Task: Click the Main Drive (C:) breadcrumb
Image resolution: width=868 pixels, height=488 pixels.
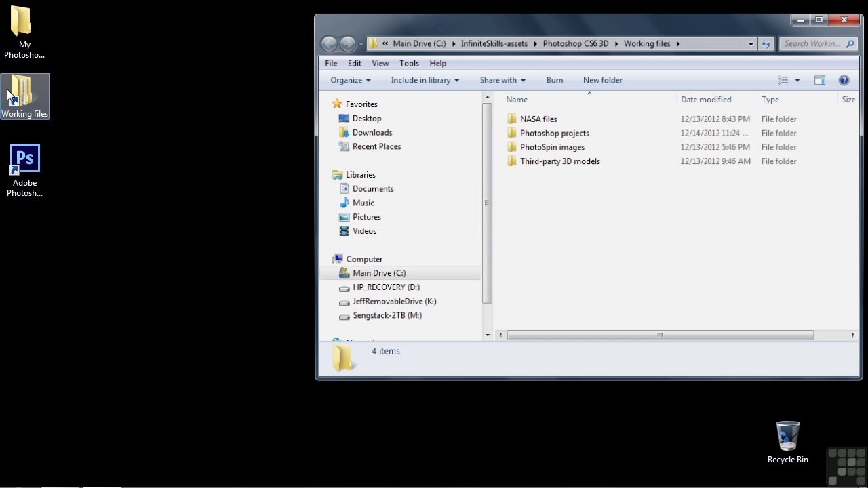Action: click(x=419, y=43)
